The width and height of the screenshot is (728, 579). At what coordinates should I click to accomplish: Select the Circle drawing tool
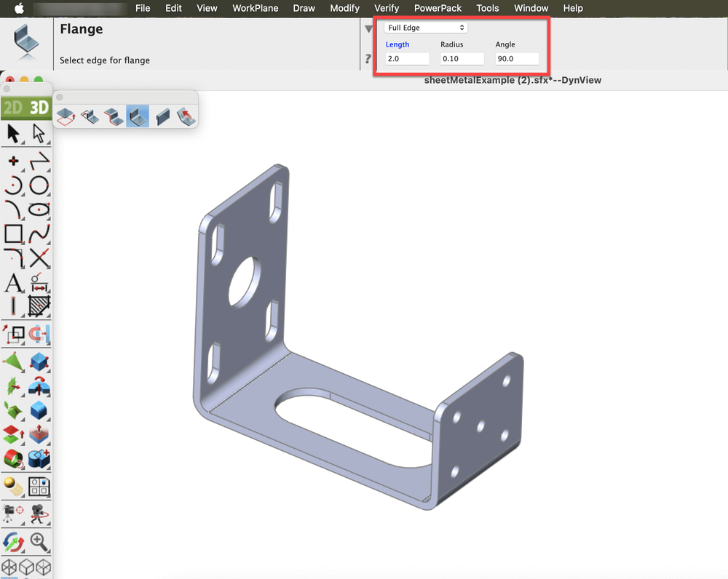coord(39,186)
